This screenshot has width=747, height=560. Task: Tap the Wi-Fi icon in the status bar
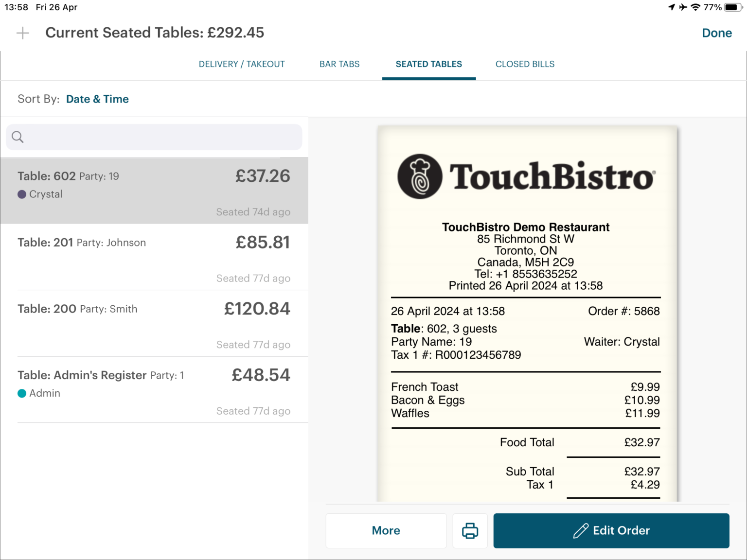(696, 7)
